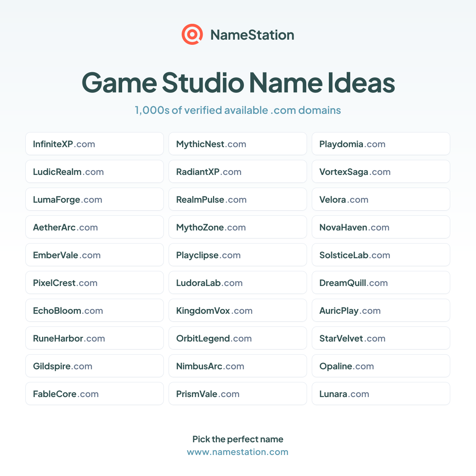This screenshot has height=476, width=476.
Task: Select the InfiniteXP.com domain card
Action: coord(95,144)
